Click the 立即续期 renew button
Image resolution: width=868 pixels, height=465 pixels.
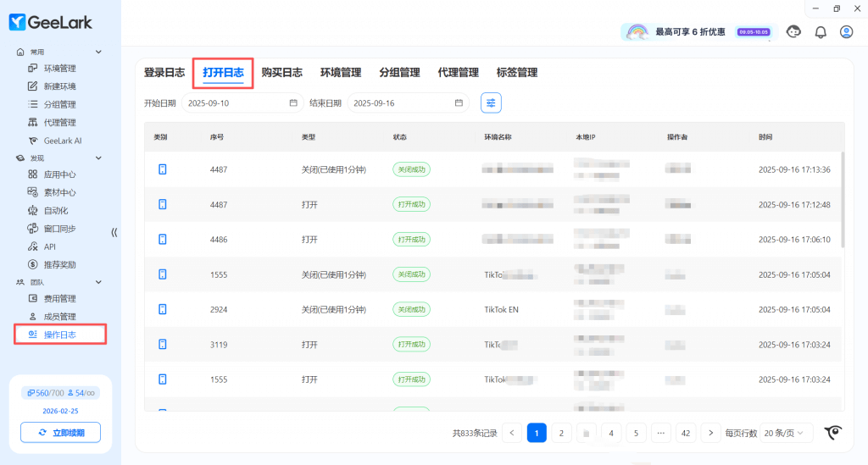[60, 433]
